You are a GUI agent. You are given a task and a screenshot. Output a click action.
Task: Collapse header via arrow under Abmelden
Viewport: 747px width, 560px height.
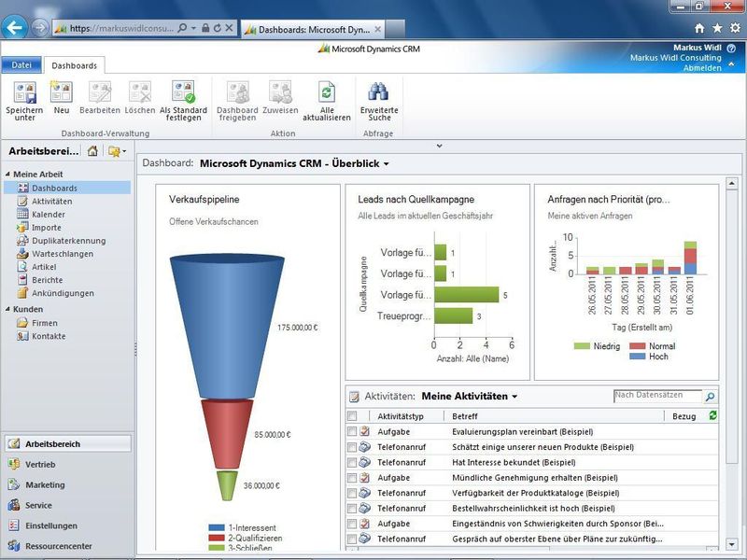pos(732,64)
